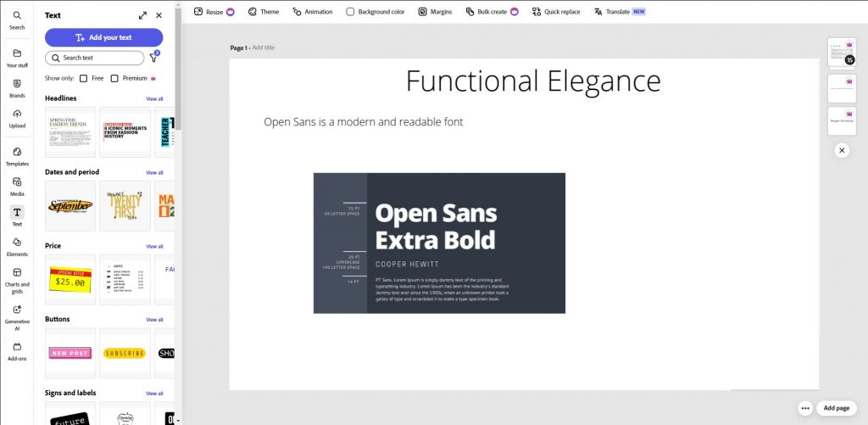Image resolution: width=868 pixels, height=425 pixels.
Task: Select the Twenty First date template
Action: click(x=125, y=205)
